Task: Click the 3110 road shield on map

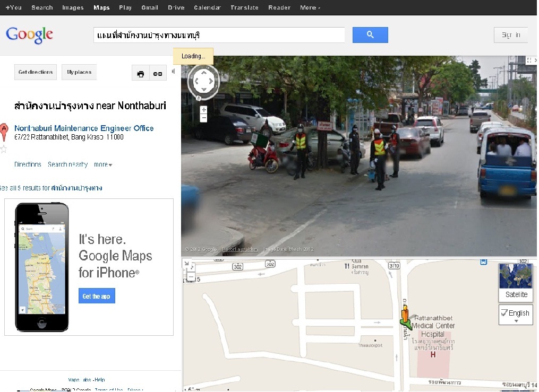Action: (x=394, y=266)
